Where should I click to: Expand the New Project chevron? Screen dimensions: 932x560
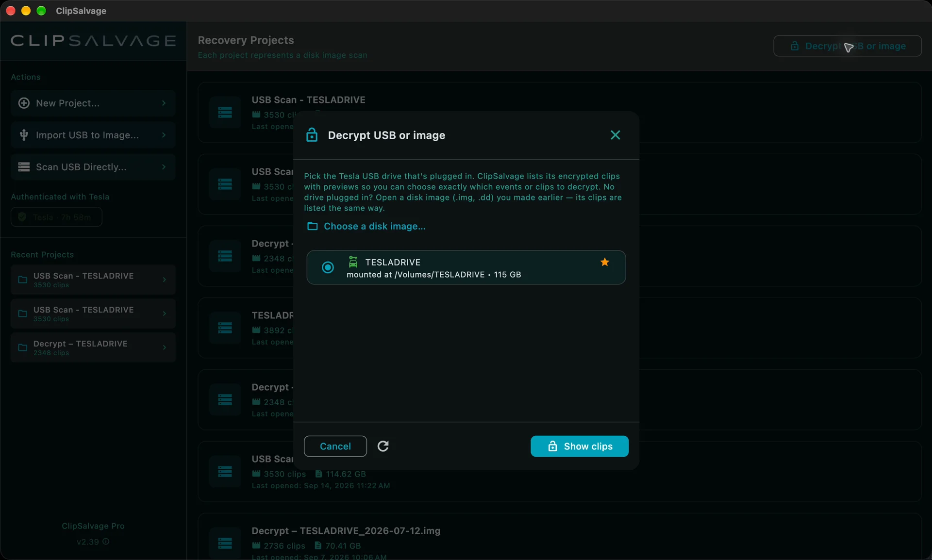tap(164, 103)
